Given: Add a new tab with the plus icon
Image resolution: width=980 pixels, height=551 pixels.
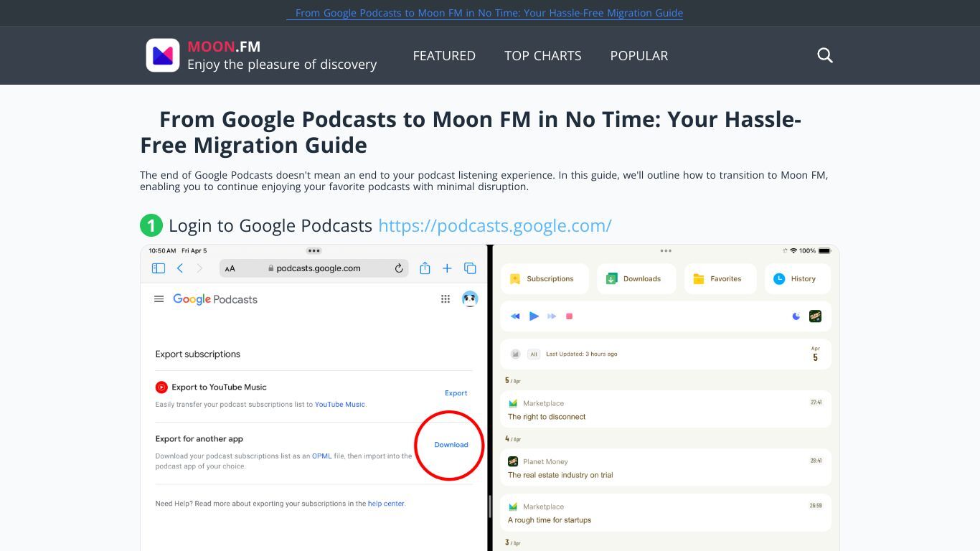Looking at the screenshot, I should (447, 268).
